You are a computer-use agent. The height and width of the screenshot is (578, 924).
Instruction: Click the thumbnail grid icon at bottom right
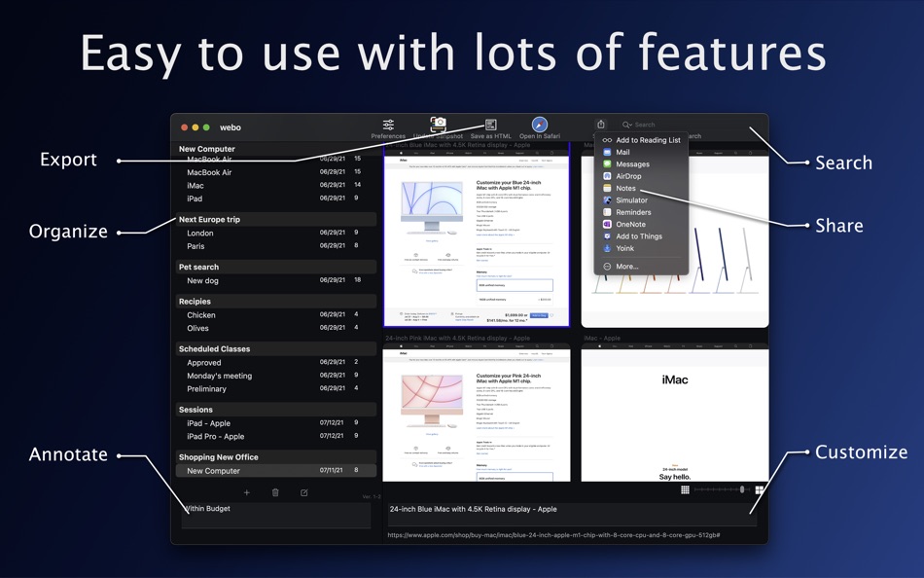759,489
